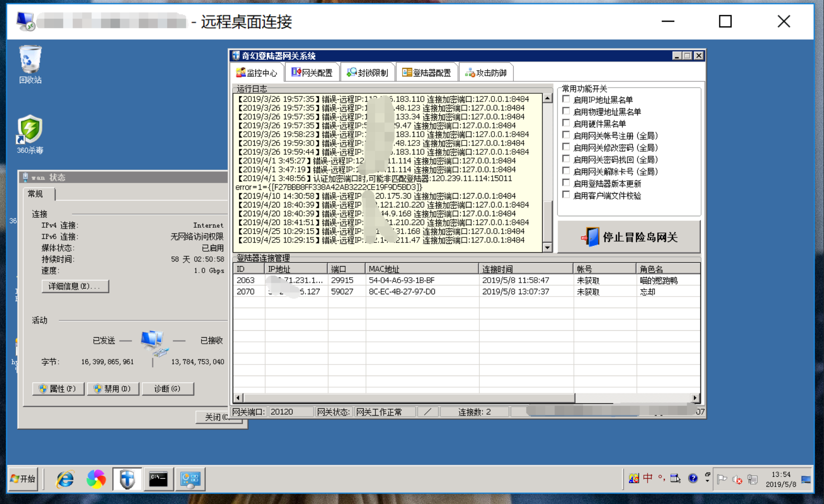Click the Remote Desktop title bar icon

pos(25,21)
